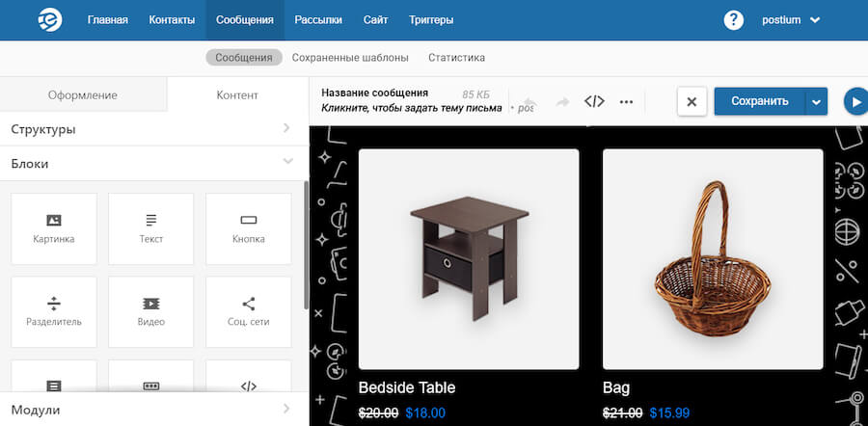This screenshot has height=426, width=868.
Task: Open the three-dots more options menu
Action: click(626, 101)
